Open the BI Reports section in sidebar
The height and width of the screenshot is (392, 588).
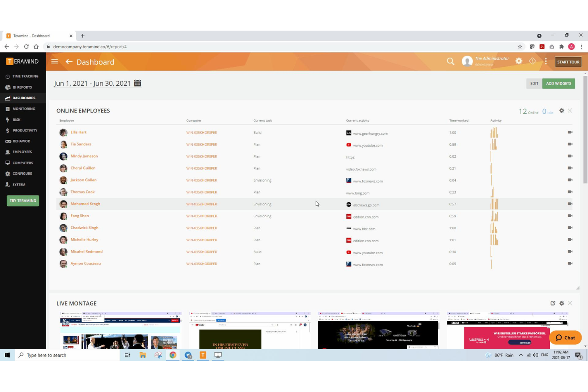click(21, 87)
